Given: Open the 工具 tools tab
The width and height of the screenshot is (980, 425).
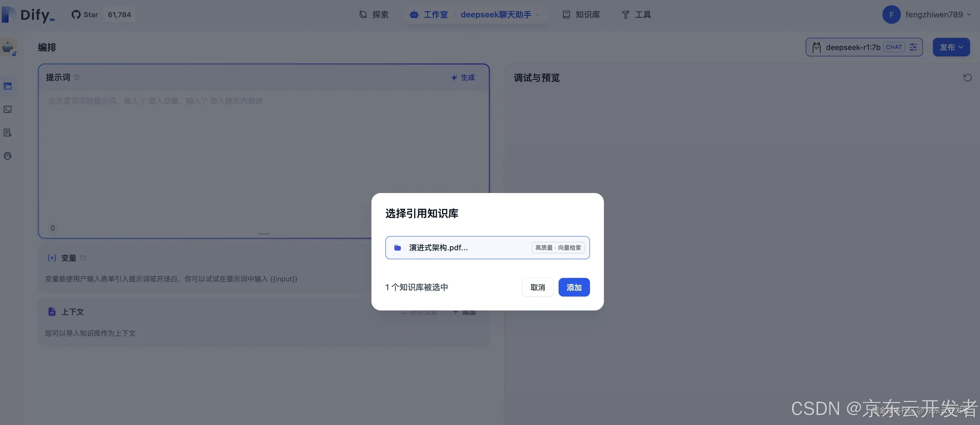Looking at the screenshot, I should (x=636, y=15).
